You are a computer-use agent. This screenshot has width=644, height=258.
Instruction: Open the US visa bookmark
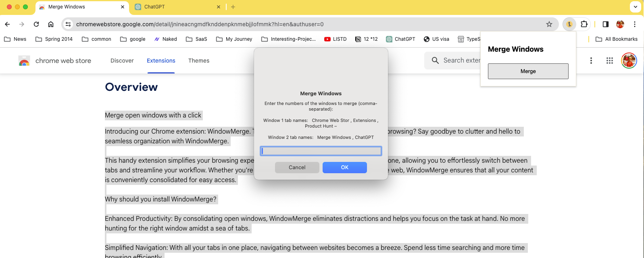[436, 39]
